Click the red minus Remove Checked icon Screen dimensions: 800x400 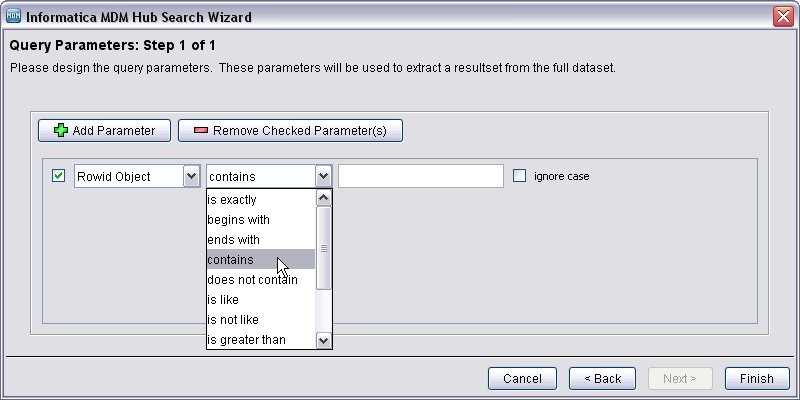(x=201, y=131)
